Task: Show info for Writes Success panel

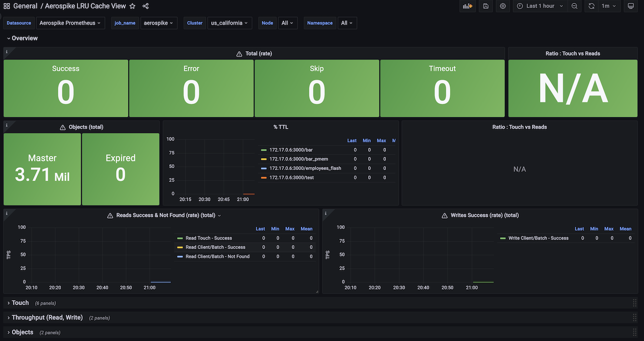Action: coord(326,213)
